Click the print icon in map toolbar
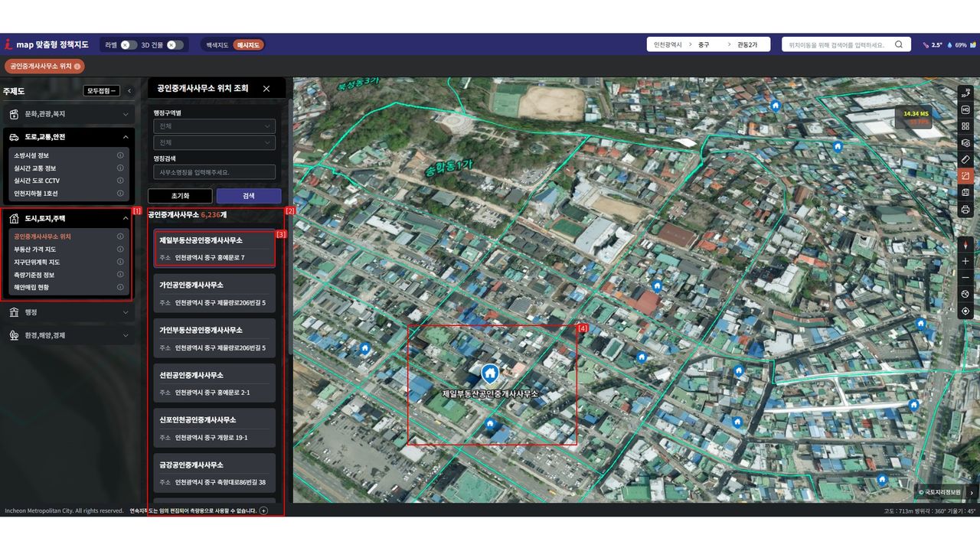980x551 pixels. pos(965,209)
